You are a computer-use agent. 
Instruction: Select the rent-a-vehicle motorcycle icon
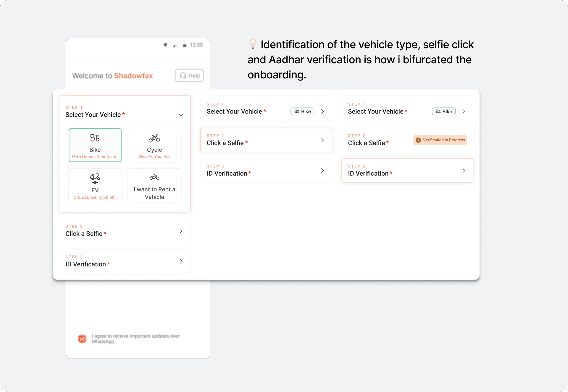pyautogui.click(x=154, y=177)
